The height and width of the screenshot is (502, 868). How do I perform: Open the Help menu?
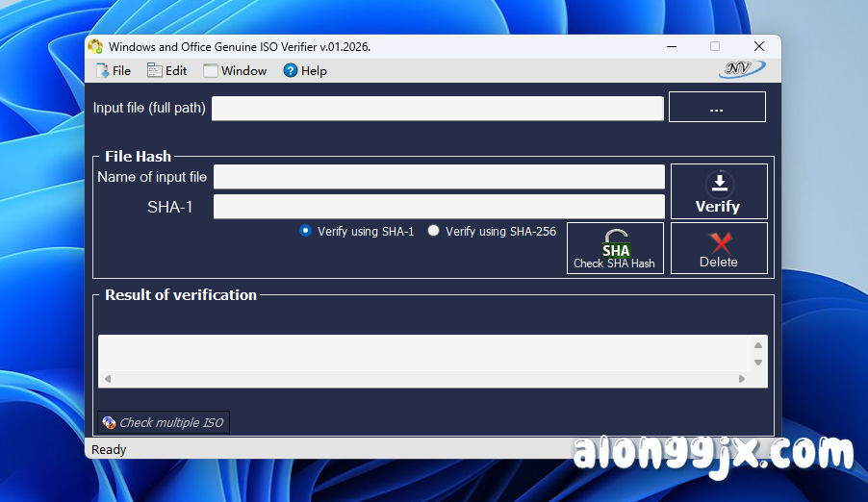tap(305, 71)
